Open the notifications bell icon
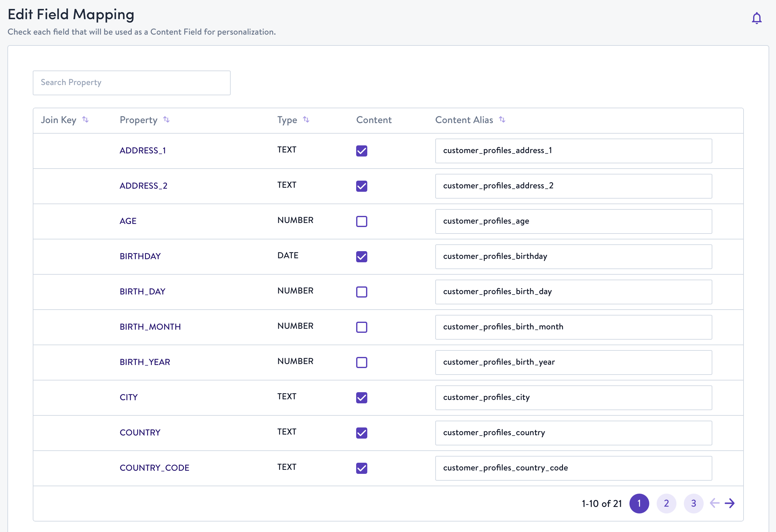 (756, 18)
